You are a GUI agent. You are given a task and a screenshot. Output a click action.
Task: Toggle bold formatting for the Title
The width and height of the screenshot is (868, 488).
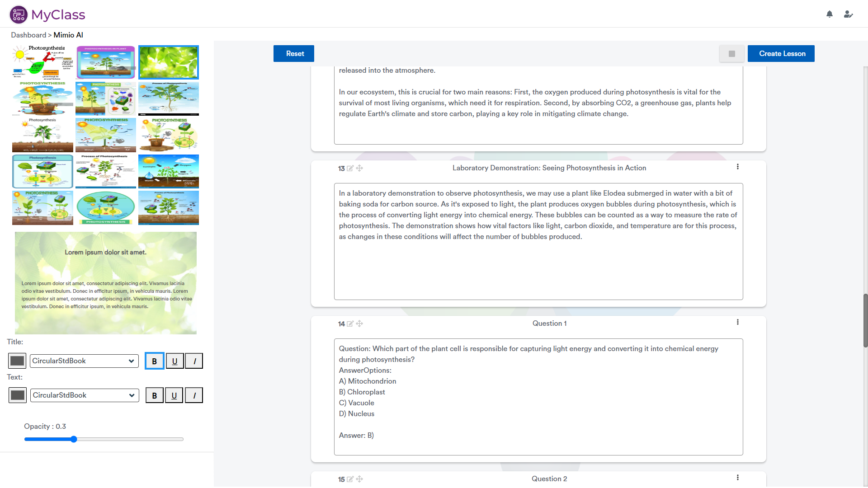point(154,361)
